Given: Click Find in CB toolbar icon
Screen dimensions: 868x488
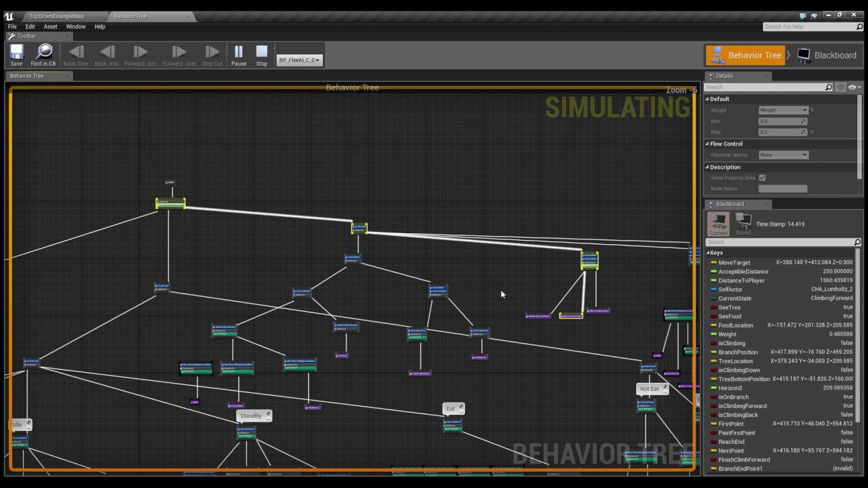Looking at the screenshot, I should pyautogui.click(x=43, y=55).
